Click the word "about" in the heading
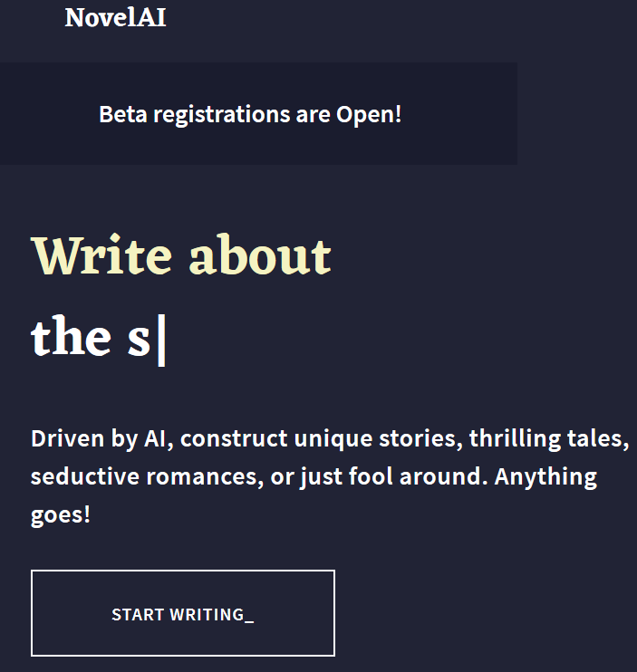This screenshot has width=637, height=672. click(x=259, y=256)
